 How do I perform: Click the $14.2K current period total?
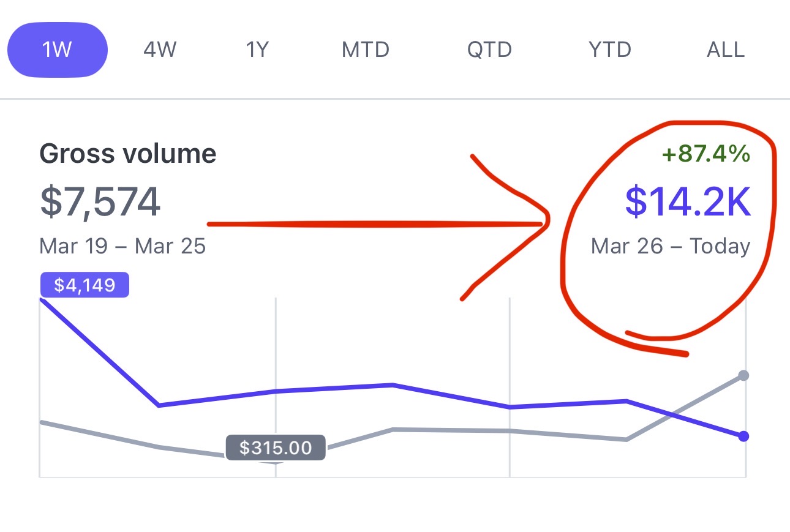click(x=688, y=203)
